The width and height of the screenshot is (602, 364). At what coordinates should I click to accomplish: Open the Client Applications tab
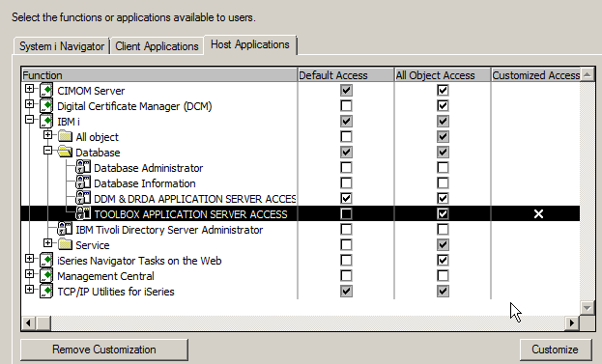pos(157,46)
